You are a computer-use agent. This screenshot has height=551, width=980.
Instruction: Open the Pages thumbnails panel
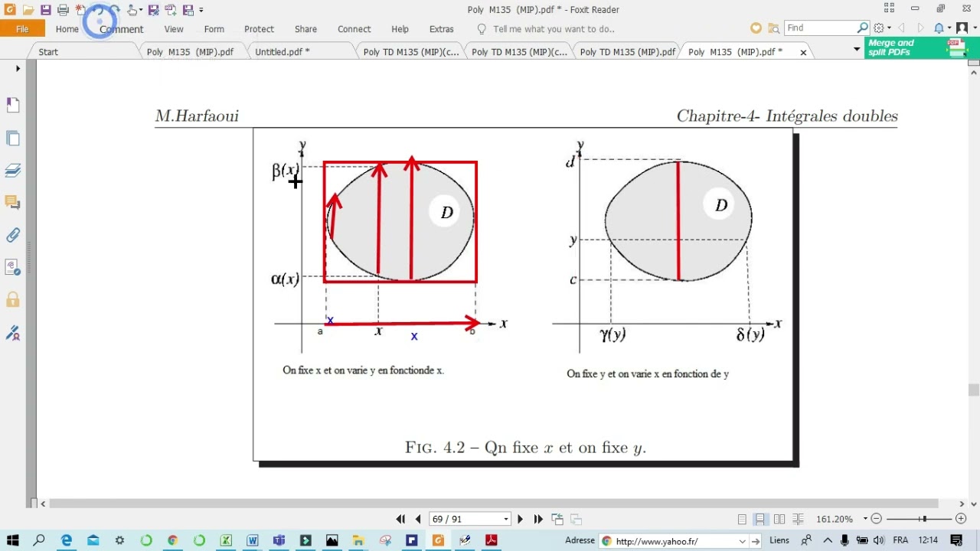(x=13, y=139)
